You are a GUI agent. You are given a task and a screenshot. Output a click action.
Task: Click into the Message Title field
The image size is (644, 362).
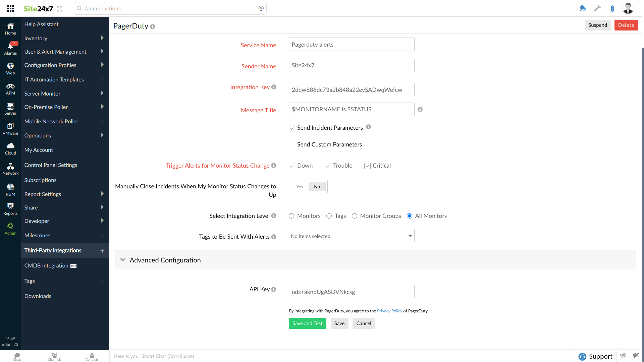coord(351,109)
